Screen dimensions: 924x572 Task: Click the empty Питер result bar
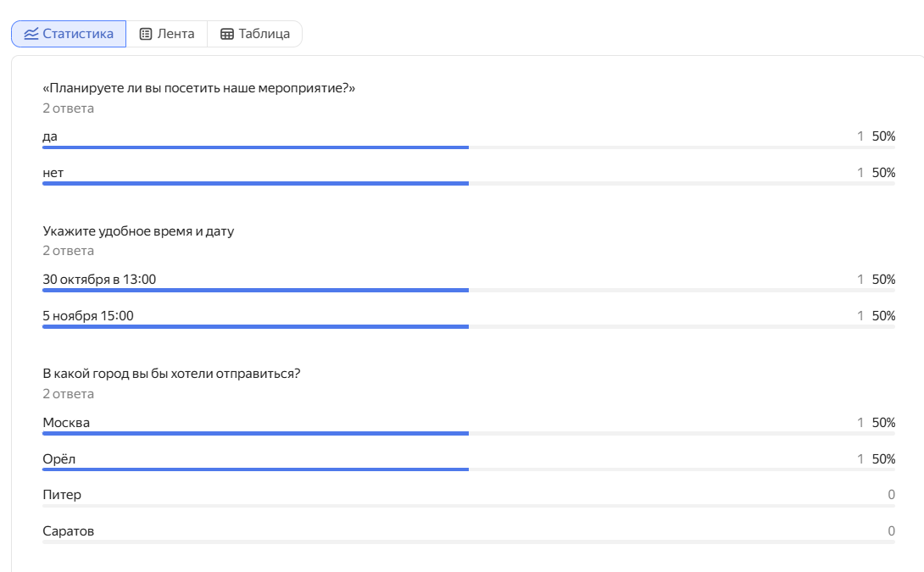(468, 506)
